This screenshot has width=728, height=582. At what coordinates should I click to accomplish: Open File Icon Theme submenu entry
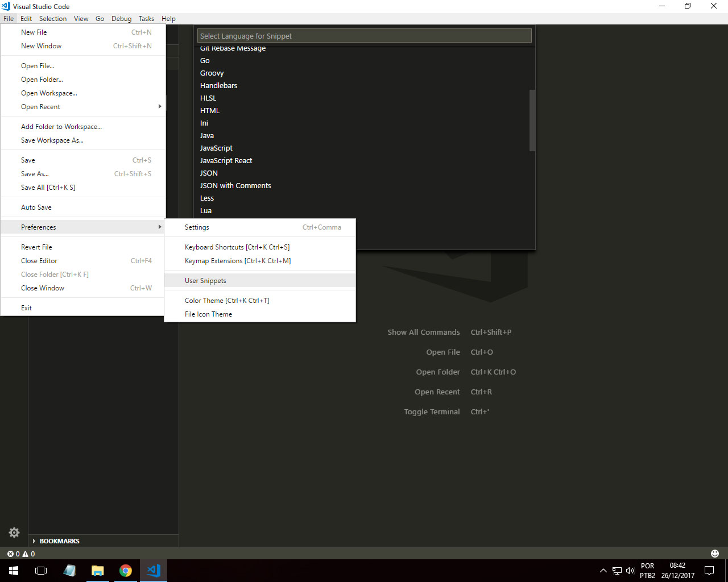coord(260,314)
